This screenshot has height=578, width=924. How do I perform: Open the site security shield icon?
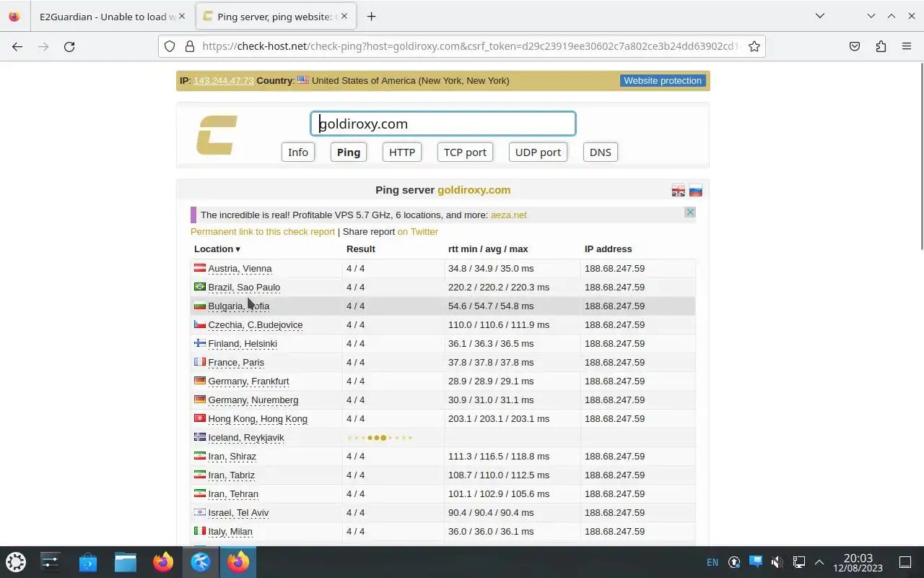coord(170,46)
